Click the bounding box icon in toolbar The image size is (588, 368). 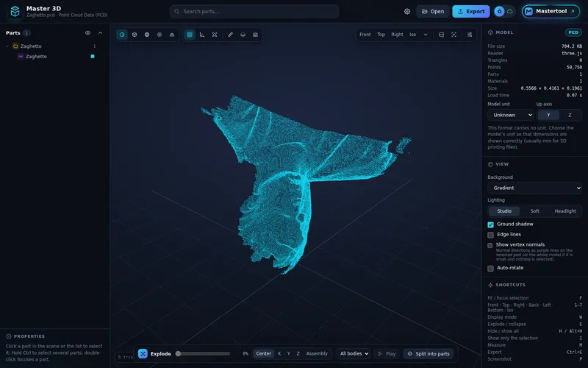pyautogui.click(x=215, y=35)
